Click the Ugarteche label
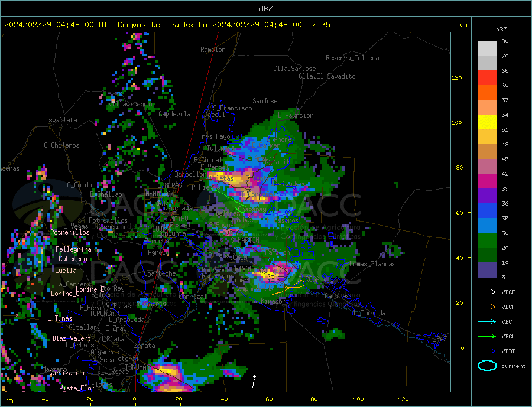Screen dimensions: 532x407 tap(160, 273)
